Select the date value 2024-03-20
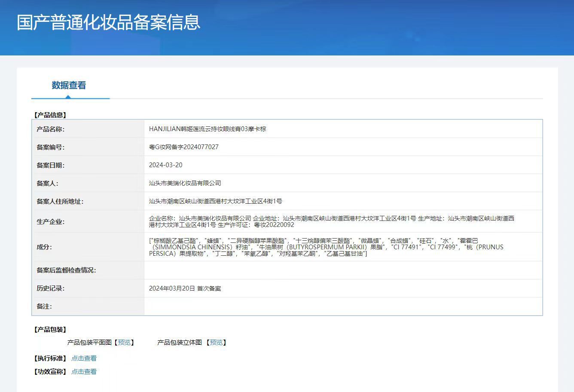Image resolution: width=574 pixels, height=392 pixels. pyautogui.click(x=166, y=165)
